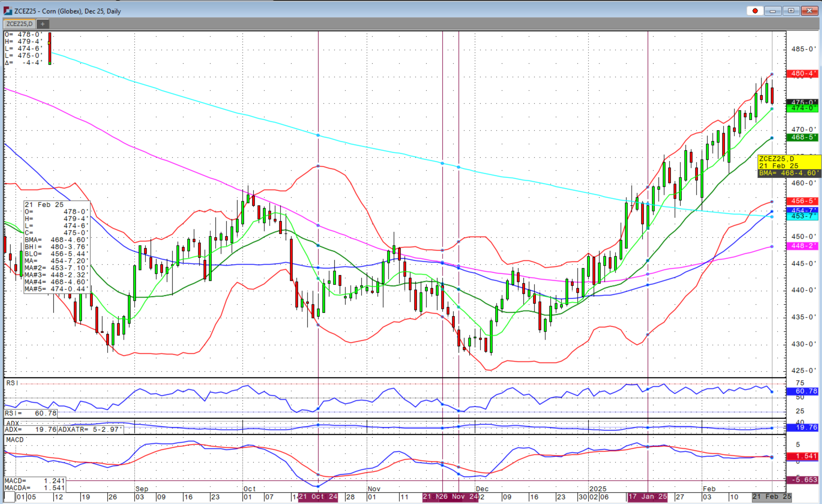Click the 21 Oct 24 date marker

click(x=318, y=497)
